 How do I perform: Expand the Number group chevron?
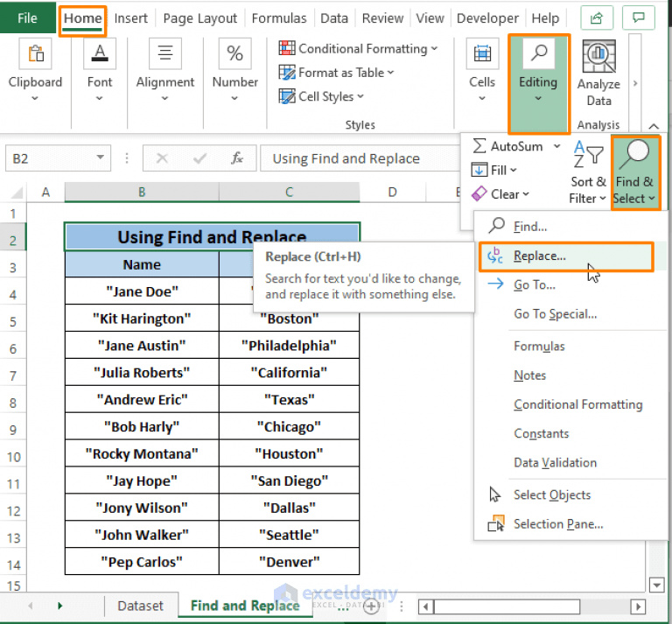[x=234, y=99]
